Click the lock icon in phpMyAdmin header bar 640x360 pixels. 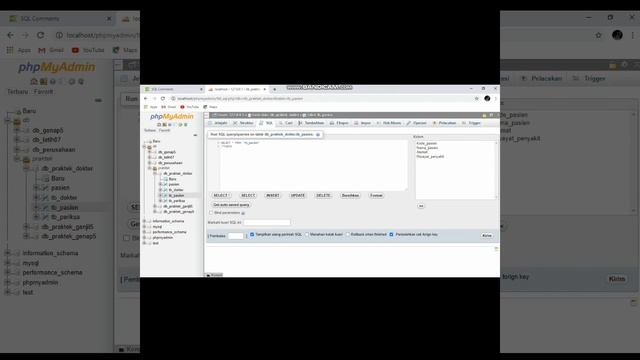tap(484, 116)
